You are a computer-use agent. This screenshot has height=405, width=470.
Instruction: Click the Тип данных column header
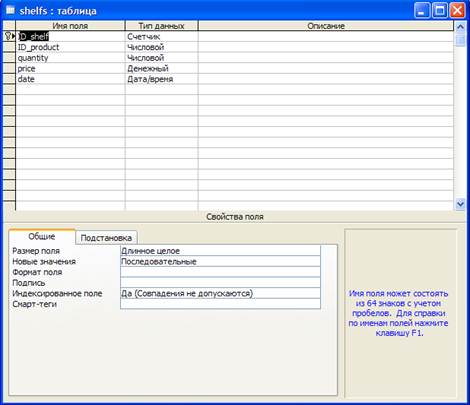coord(162,26)
